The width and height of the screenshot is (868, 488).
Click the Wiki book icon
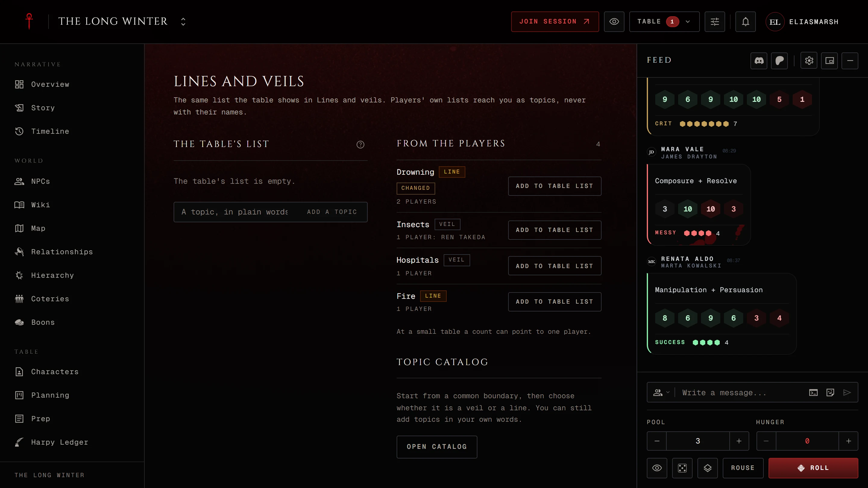pos(19,205)
